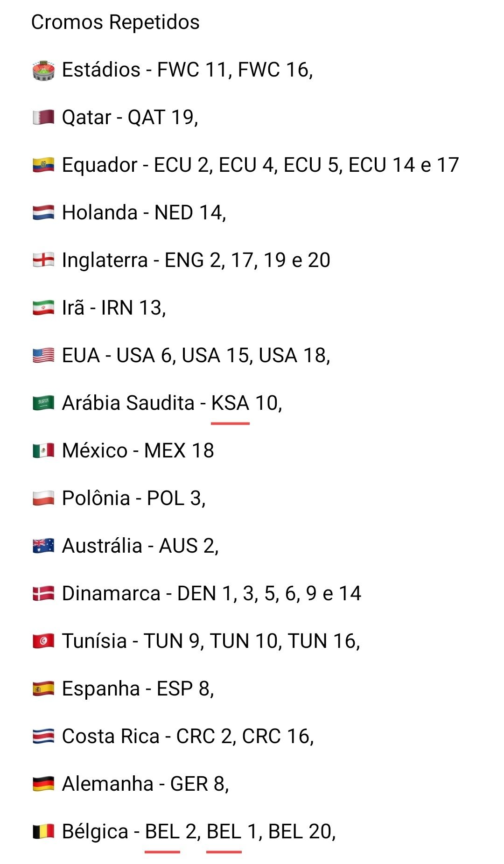This screenshot has height=864, width=504.
Task: Tap the USA flag emoji
Action: click(x=43, y=356)
